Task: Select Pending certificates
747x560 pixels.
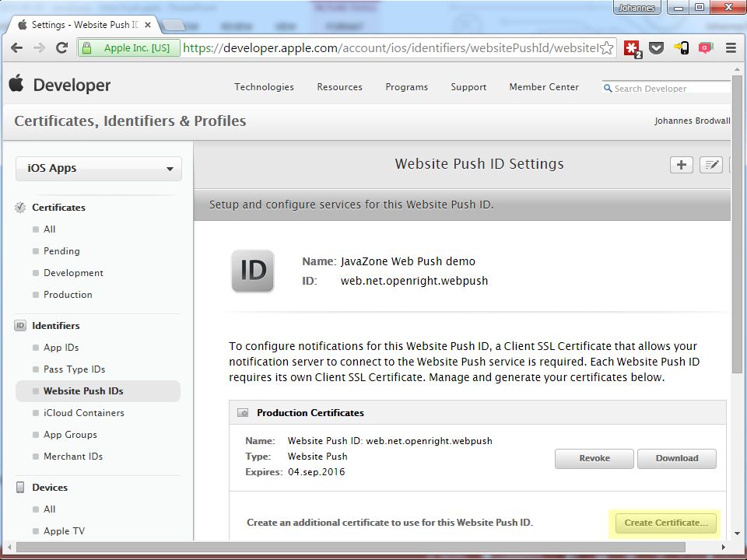Action: [x=61, y=251]
